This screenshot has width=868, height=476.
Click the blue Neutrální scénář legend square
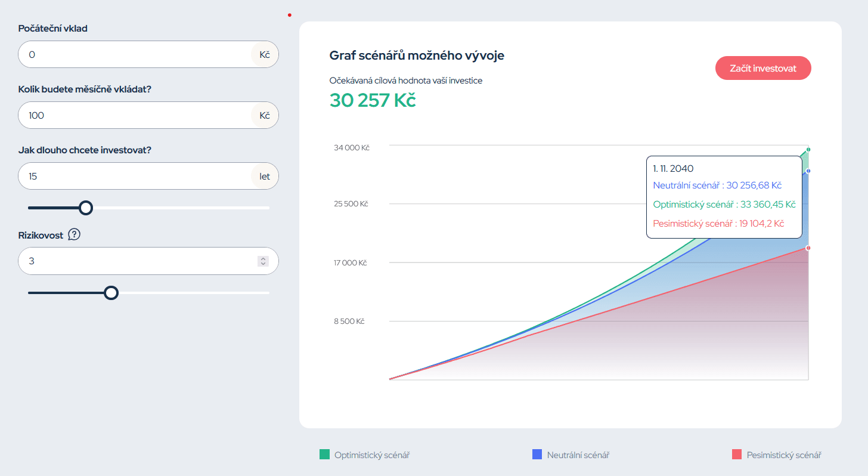537,455
